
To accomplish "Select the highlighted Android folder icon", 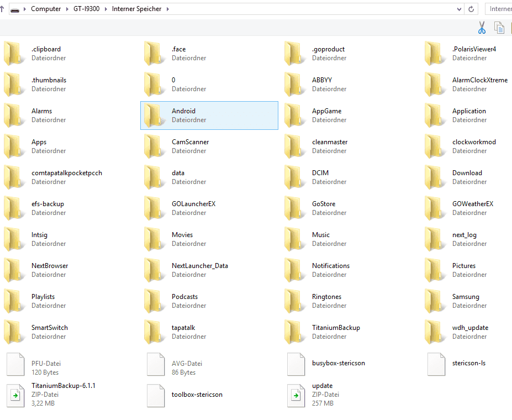I will pyautogui.click(x=155, y=116).
